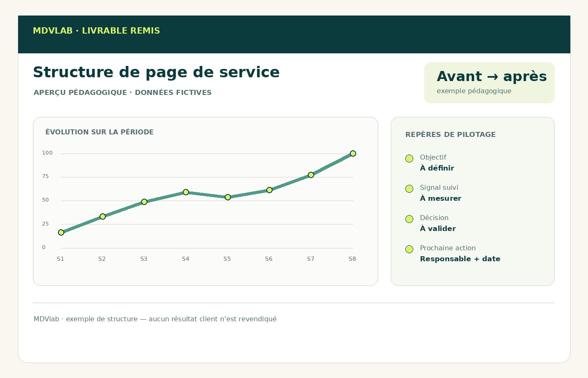The image size is (588, 378).
Task: Click the bullet dot beside Prochaine action
Action: click(x=409, y=249)
